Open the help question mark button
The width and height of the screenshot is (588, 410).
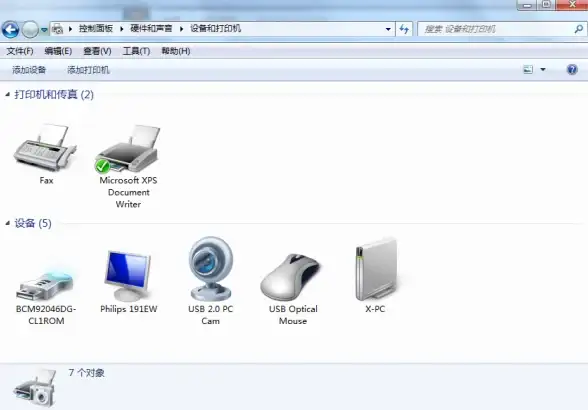tap(572, 69)
